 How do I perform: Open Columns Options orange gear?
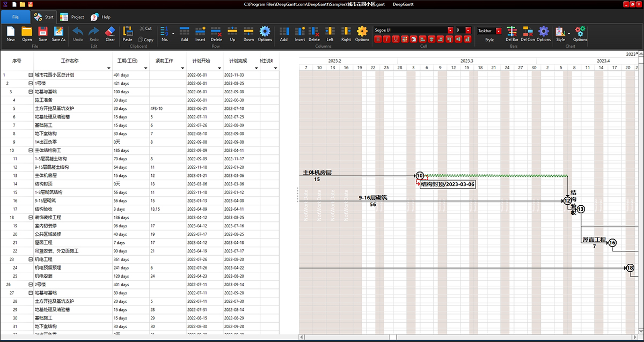coord(362,32)
